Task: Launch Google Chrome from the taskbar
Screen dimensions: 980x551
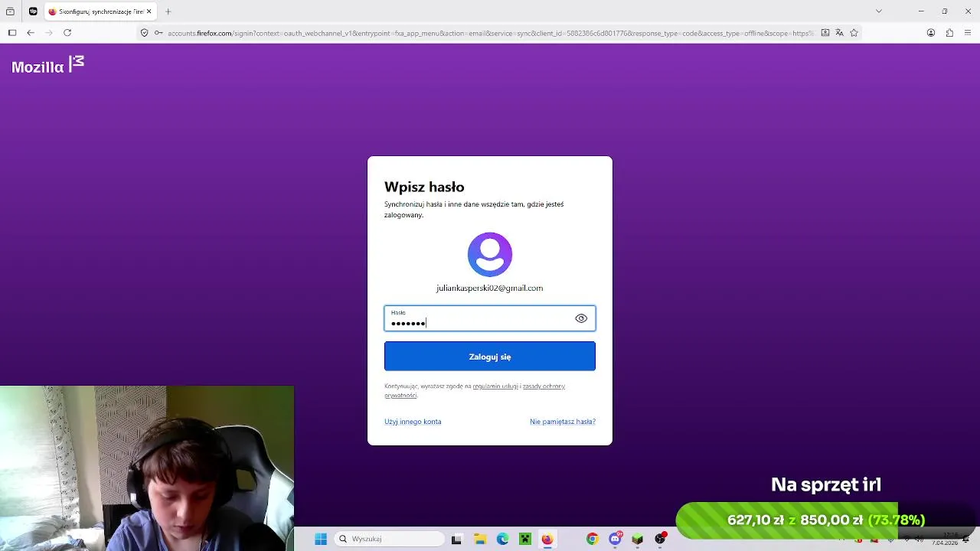Action: click(x=592, y=540)
